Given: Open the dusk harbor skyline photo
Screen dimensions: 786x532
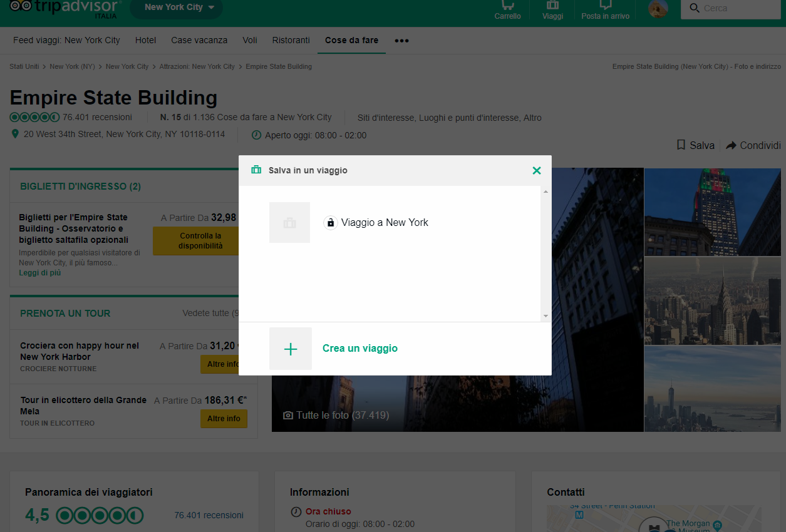Looking at the screenshot, I should pos(713,389).
